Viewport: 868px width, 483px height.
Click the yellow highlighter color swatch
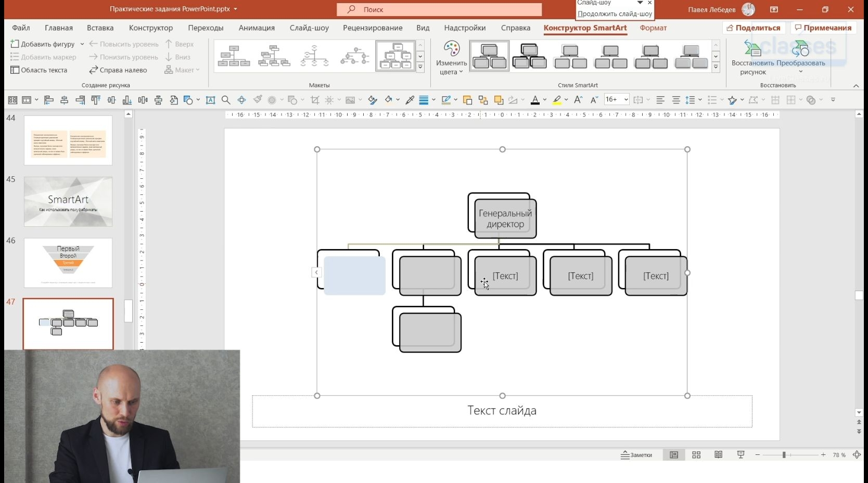(x=557, y=100)
